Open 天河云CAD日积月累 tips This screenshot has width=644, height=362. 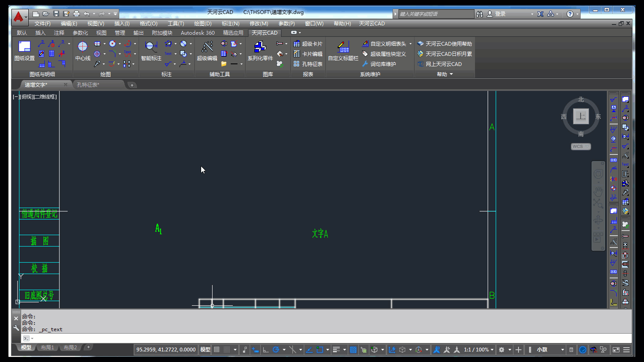tap(445, 54)
